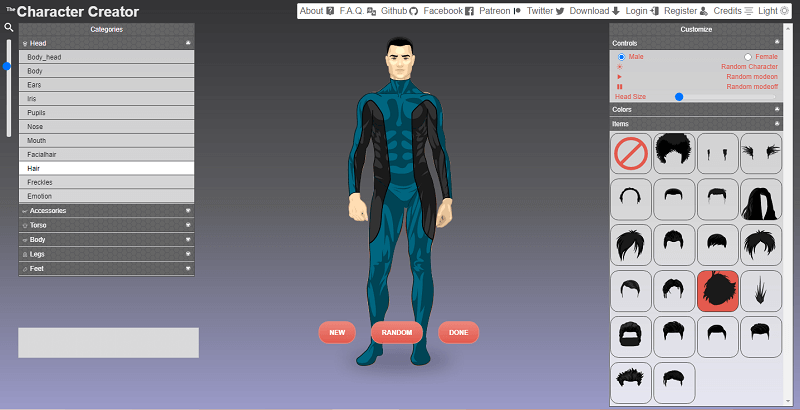Pick the big curly afro hairstyle
800x410 pixels.
pos(674,154)
